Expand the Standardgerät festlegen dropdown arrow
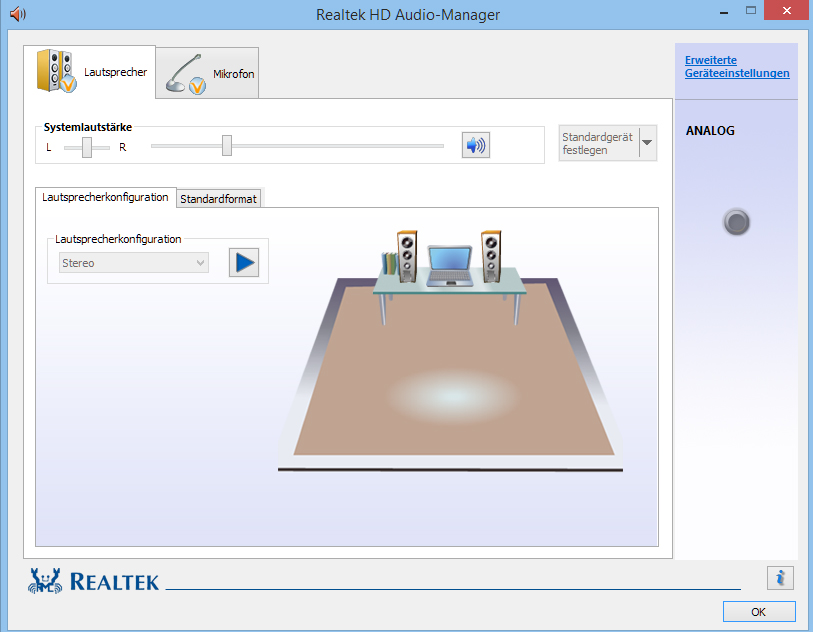 coord(648,143)
